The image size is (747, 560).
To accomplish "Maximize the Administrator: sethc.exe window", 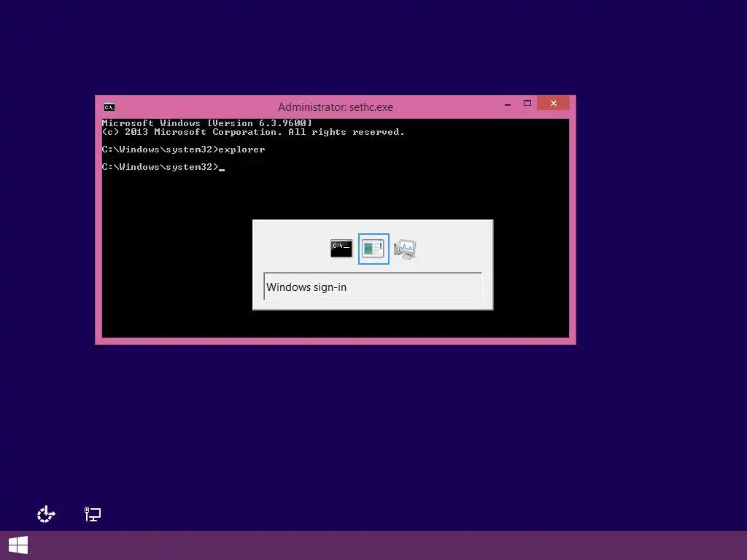I will click(x=527, y=104).
